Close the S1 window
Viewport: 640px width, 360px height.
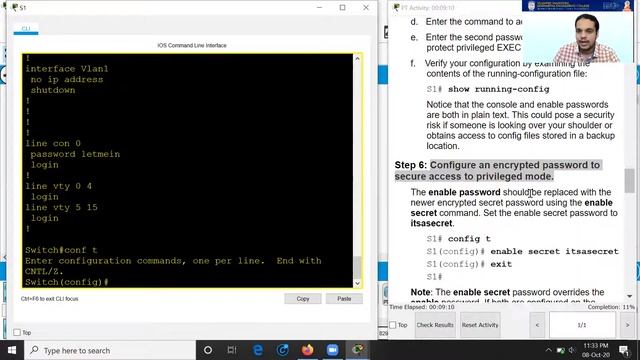(x=366, y=7)
